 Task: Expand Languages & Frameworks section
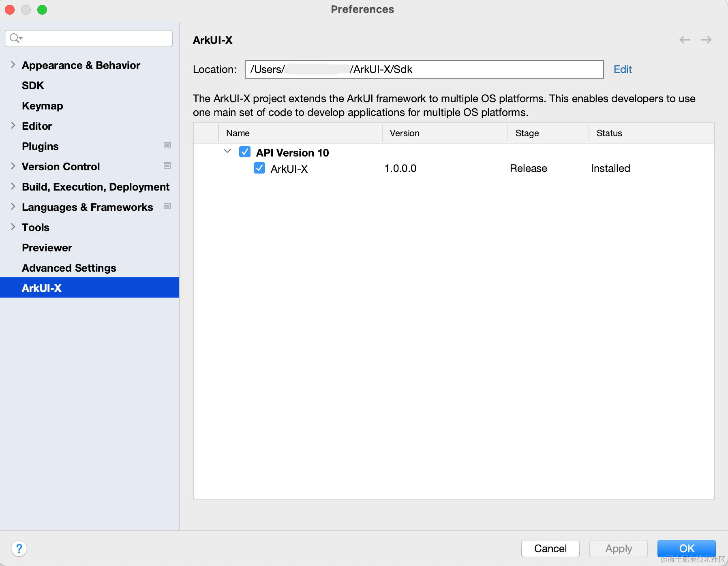pos(13,206)
